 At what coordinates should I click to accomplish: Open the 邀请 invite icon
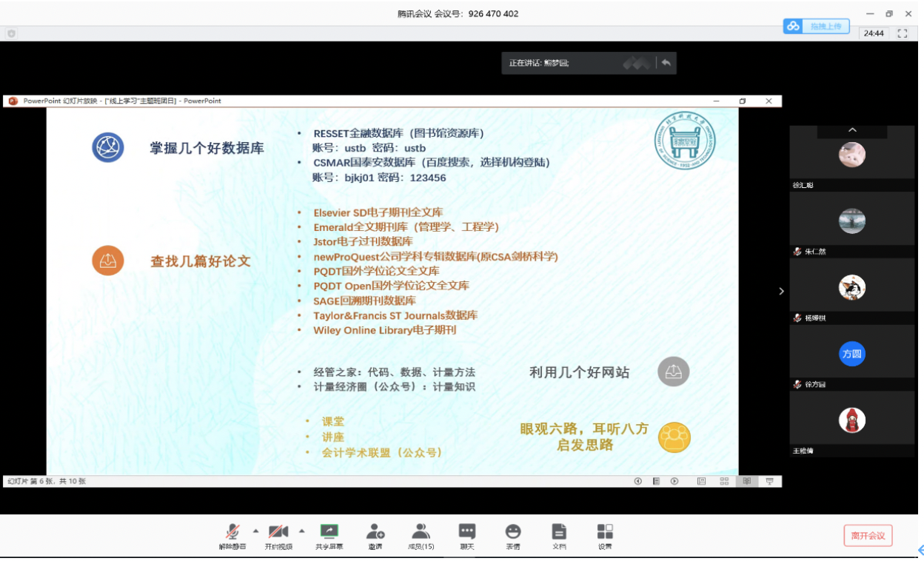pyautogui.click(x=375, y=536)
